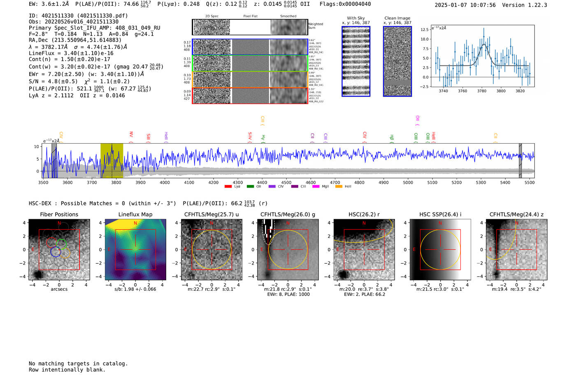Click the green Hβ line marker

click(x=392, y=139)
